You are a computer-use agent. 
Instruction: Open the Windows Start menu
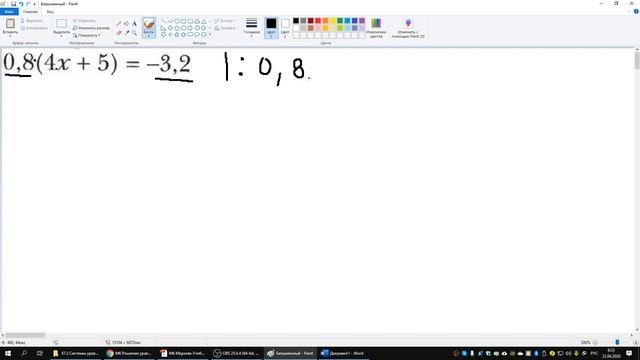[x=8, y=353]
